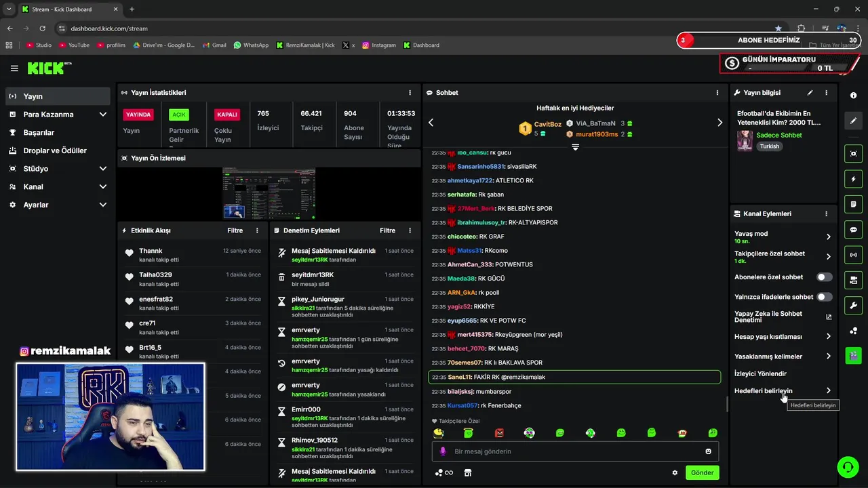Enable Yalnızca ifadelerle sohbet toggle
This screenshot has width=868, height=488.
coord(825,297)
